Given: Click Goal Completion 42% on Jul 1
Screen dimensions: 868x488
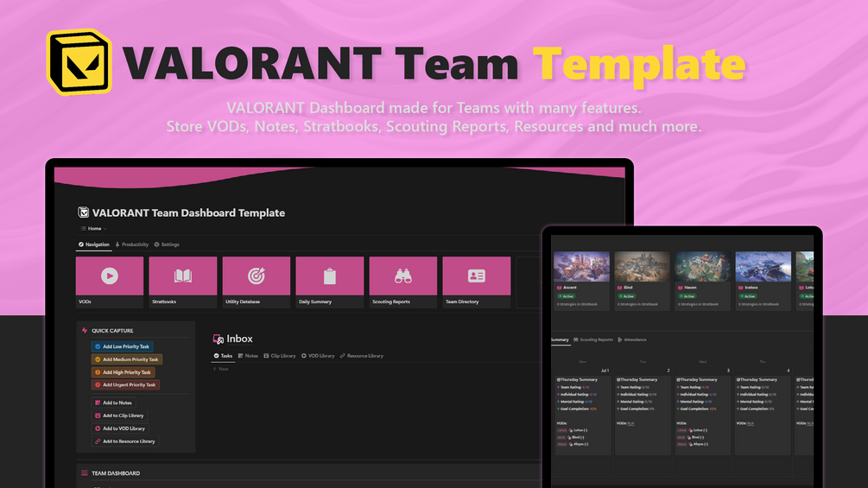Looking at the screenshot, I should (578, 409).
